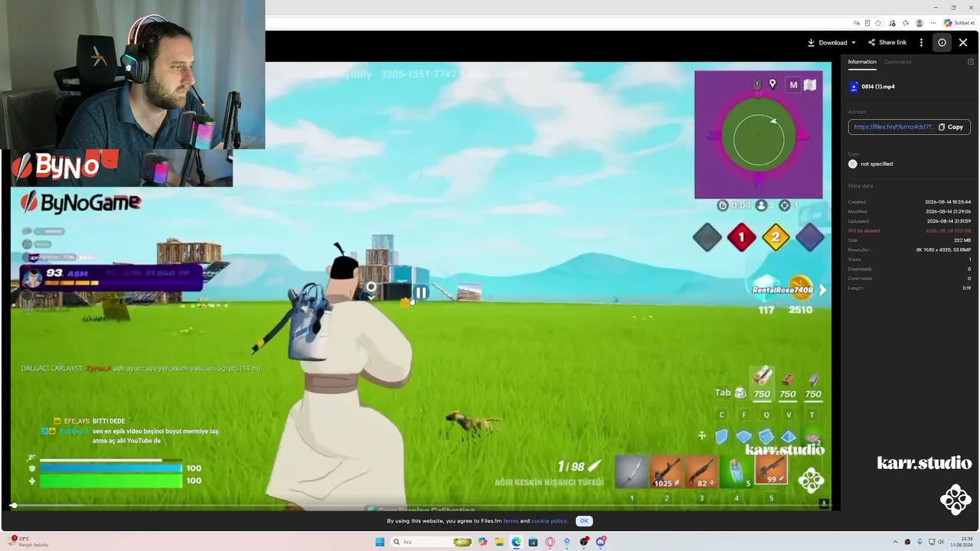The image size is (980, 551).
Task: Click the file size value 222 MB
Action: click(x=962, y=240)
